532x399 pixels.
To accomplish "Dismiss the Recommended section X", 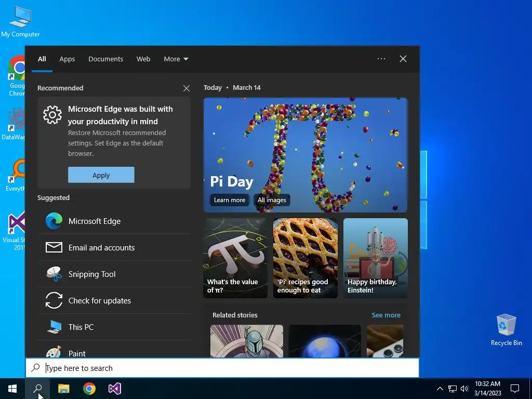I will (187, 88).
